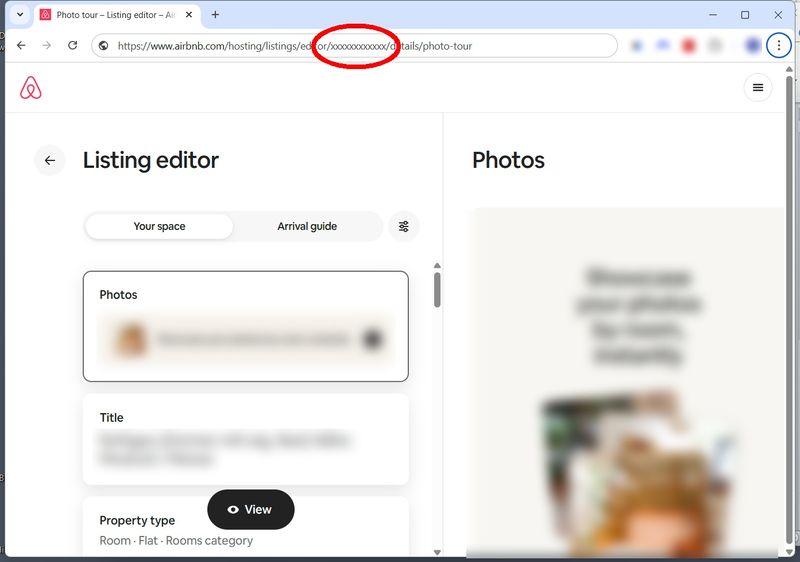Click listing sidebar scrollbar thumb

click(437, 289)
